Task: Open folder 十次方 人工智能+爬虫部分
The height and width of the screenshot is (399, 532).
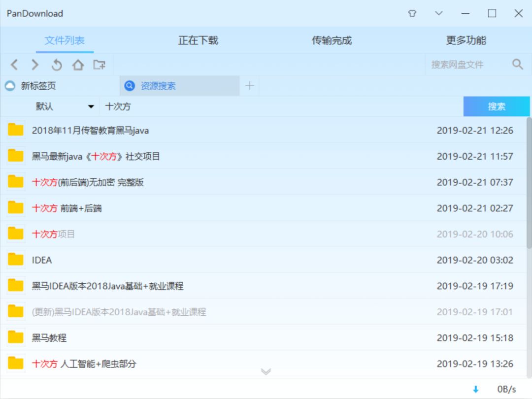Action: (x=263, y=364)
